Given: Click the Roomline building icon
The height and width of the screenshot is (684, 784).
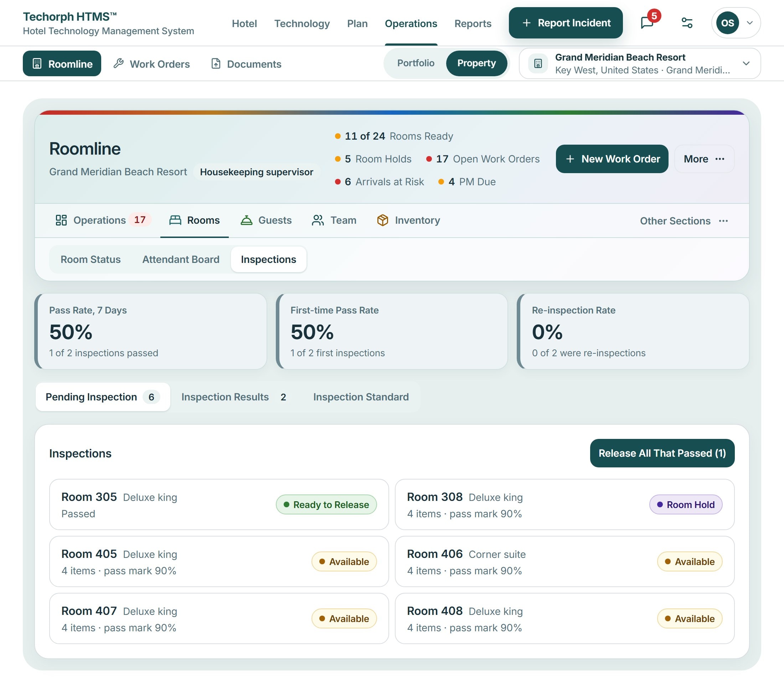Looking at the screenshot, I should tap(37, 63).
